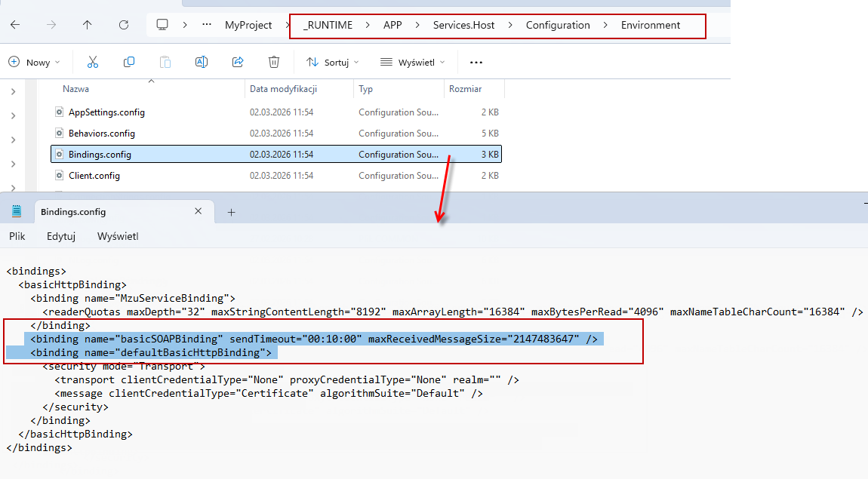Go up one folder level
Viewport: 868px width, 479px height.
tap(88, 25)
